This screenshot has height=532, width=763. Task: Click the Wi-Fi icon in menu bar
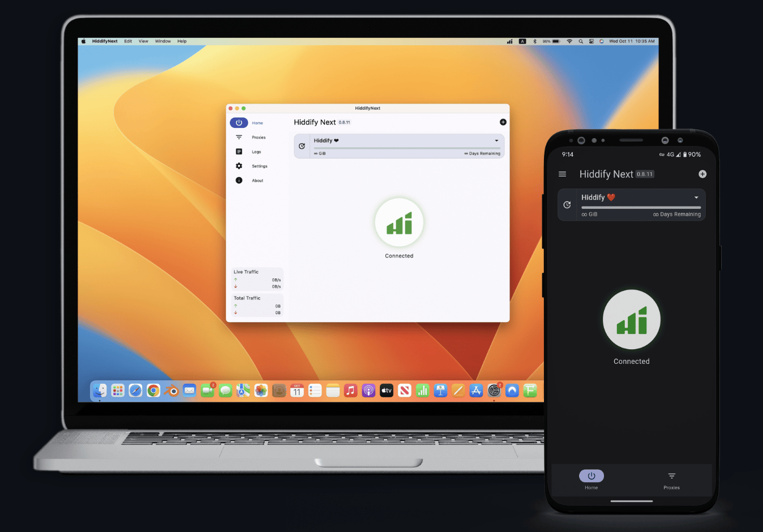[569, 41]
